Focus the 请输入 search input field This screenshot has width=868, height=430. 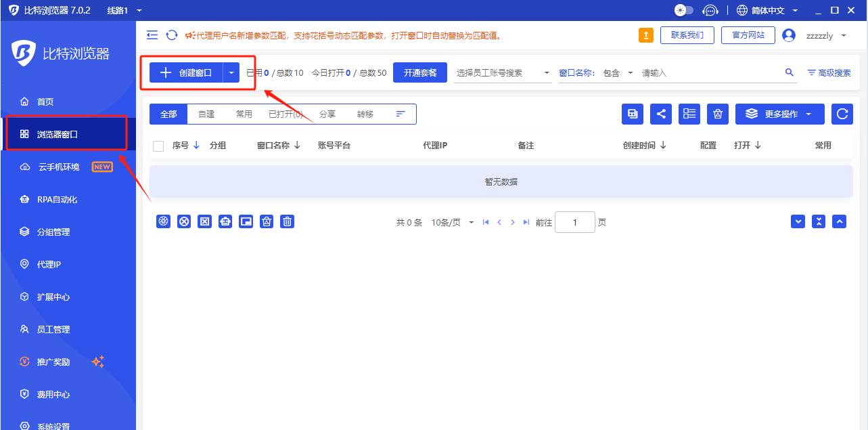(710, 72)
